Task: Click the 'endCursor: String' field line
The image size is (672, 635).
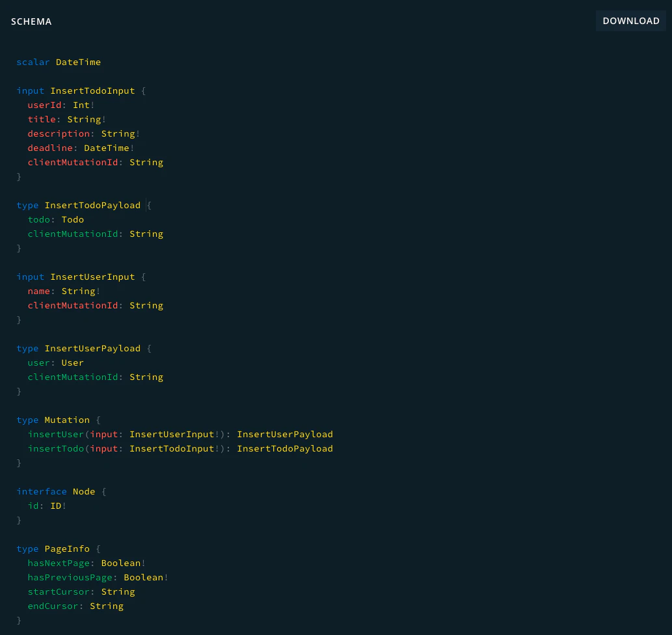Action: [75, 606]
